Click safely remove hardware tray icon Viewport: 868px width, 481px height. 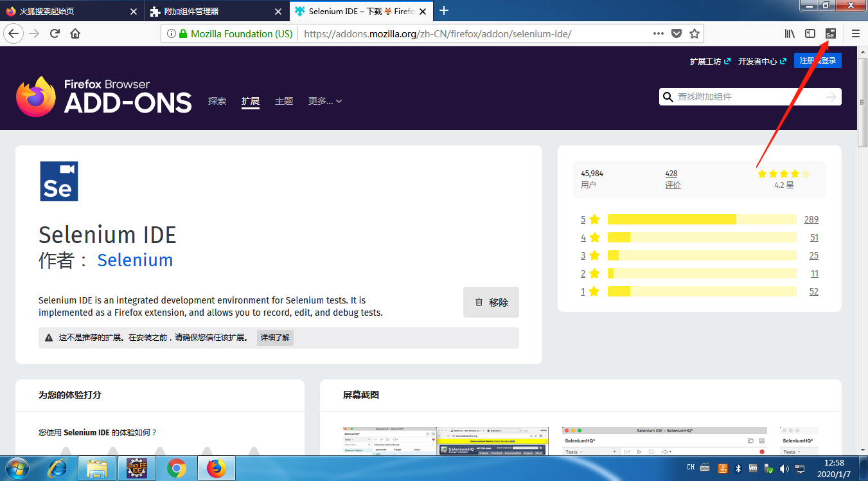click(768, 468)
